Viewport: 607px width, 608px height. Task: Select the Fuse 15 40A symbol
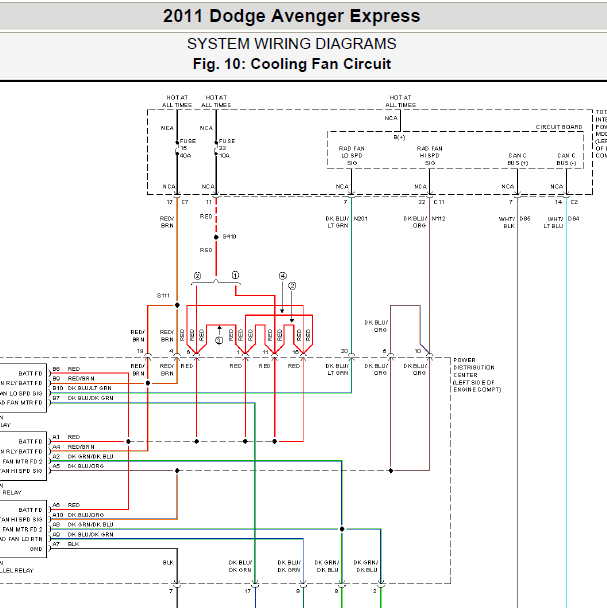point(177,148)
